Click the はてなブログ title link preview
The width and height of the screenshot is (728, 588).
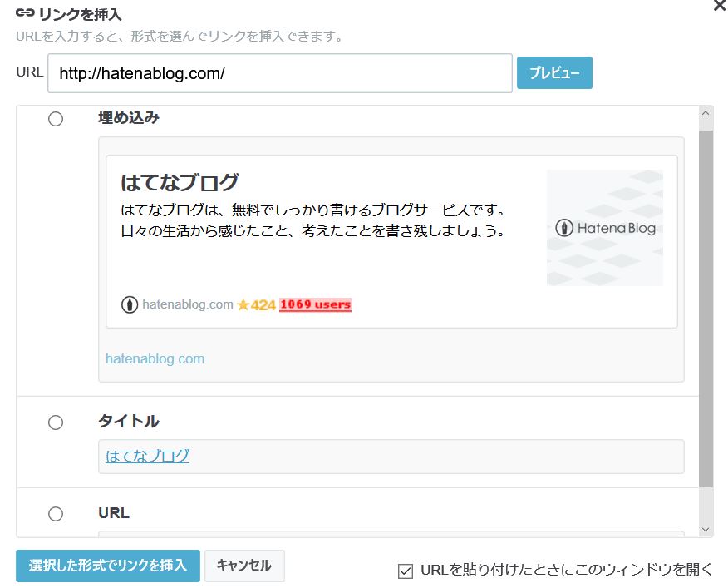(x=147, y=456)
